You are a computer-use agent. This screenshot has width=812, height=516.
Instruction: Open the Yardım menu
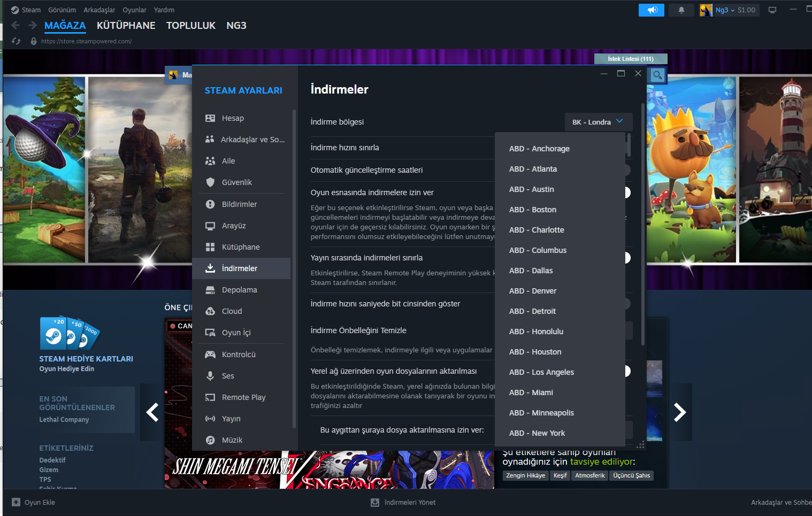[x=164, y=10]
